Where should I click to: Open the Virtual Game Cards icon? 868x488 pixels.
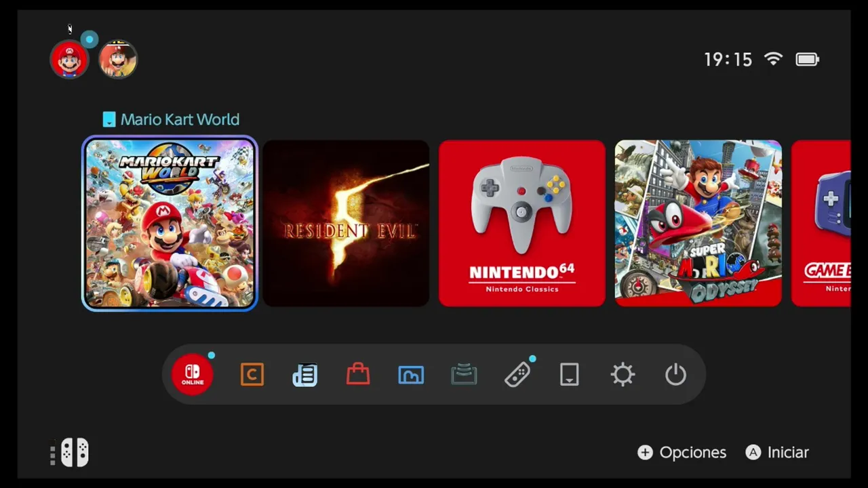click(x=570, y=374)
